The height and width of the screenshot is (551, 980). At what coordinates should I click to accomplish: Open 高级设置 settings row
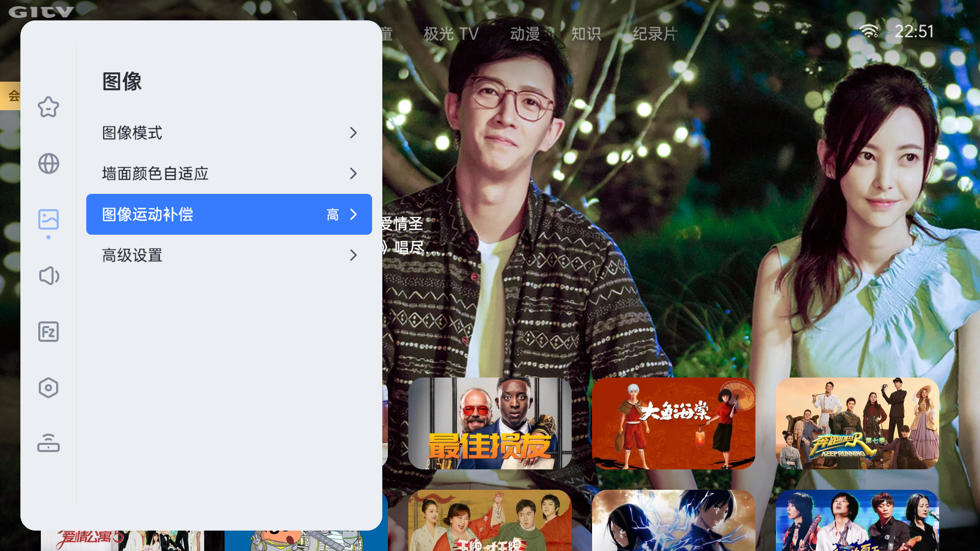pyautogui.click(x=229, y=255)
